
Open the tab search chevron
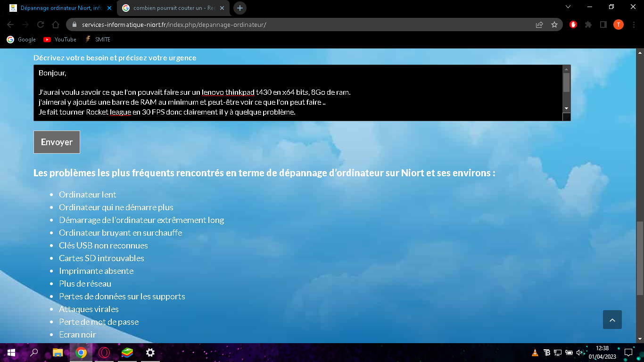click(568, 7)
